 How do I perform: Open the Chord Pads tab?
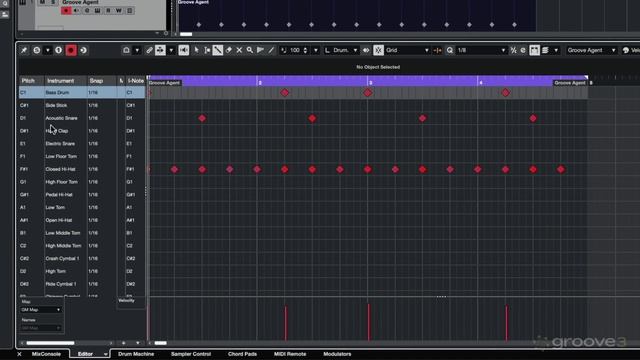click(x=242, y=354)
